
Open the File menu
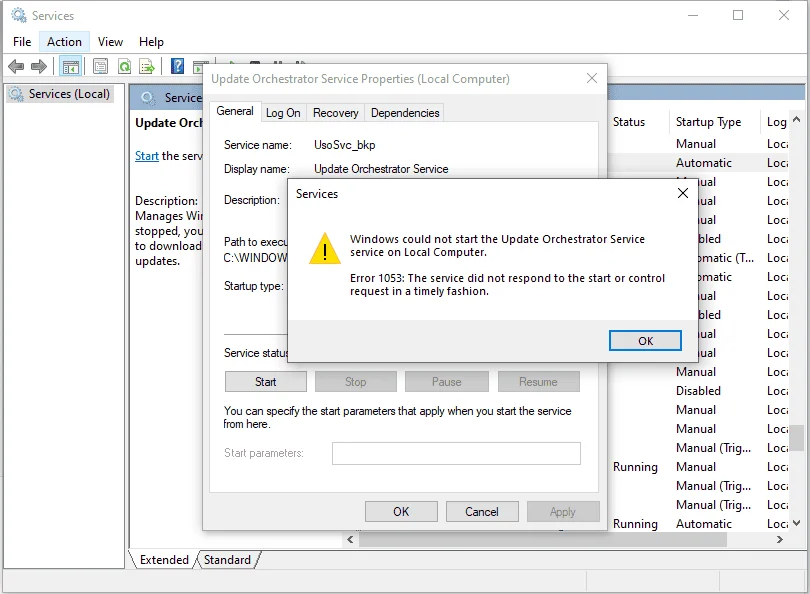22,42
